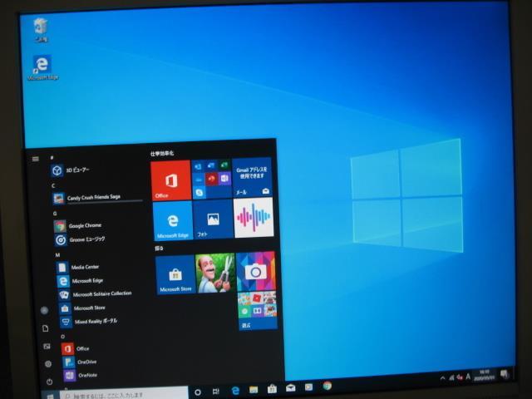Open the voice waveform tile

[254, 218]
